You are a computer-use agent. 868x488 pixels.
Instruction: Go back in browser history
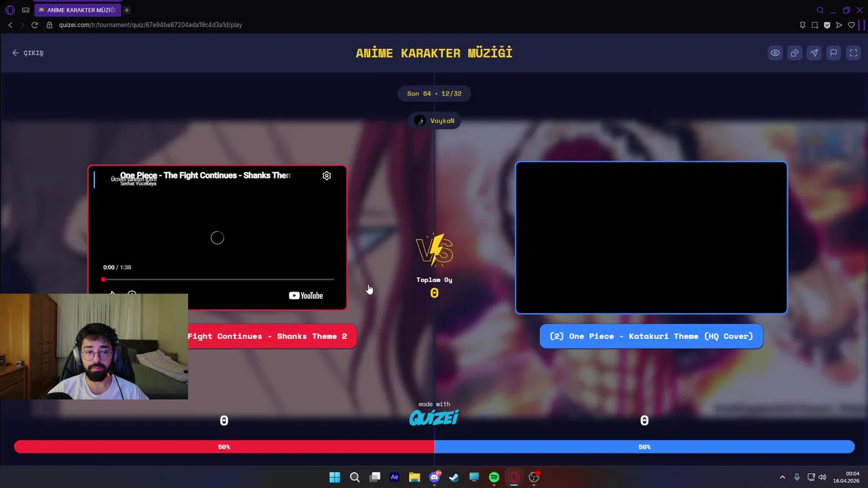point(10,25)
